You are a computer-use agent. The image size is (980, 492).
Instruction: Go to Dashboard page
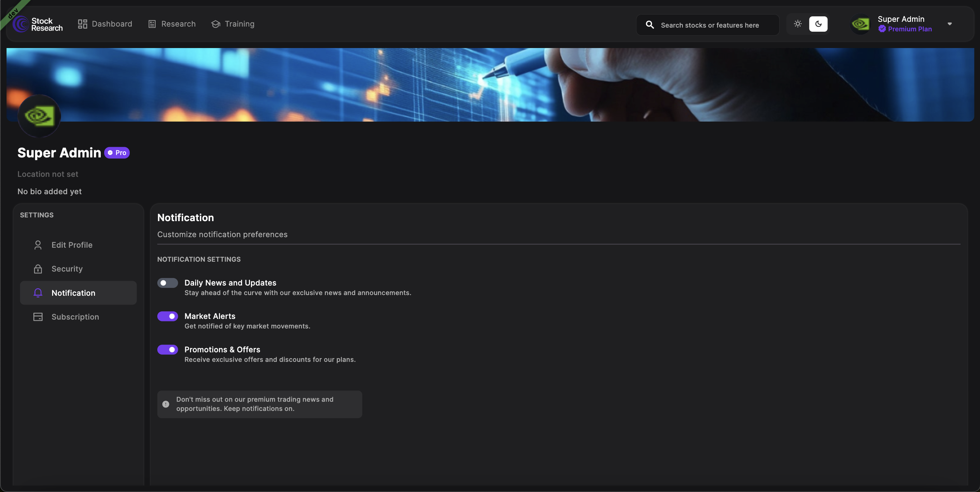pos(105,24)
